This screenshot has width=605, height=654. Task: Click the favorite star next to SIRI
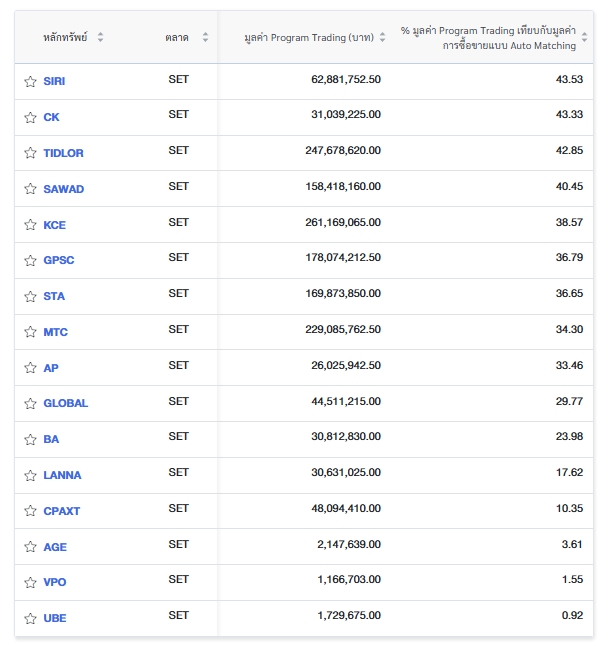point(30,82)
